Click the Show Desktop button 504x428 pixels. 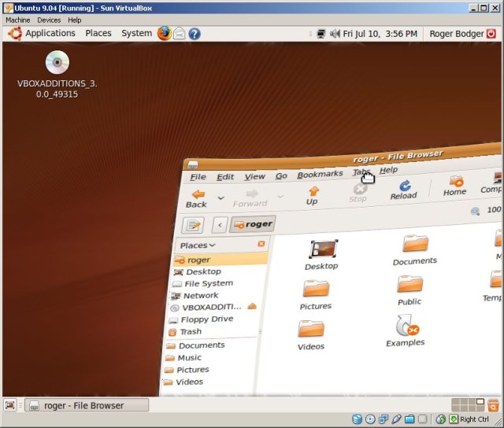(x=10, y=405)
